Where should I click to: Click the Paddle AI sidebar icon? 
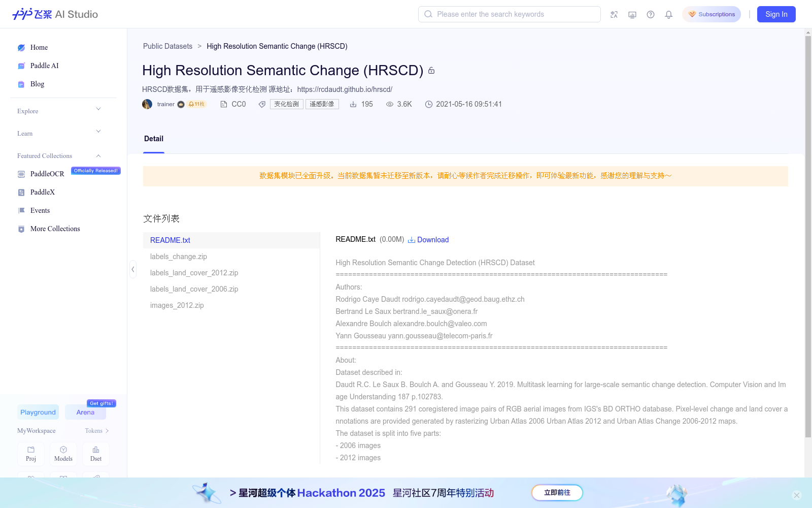click(21, 66)
